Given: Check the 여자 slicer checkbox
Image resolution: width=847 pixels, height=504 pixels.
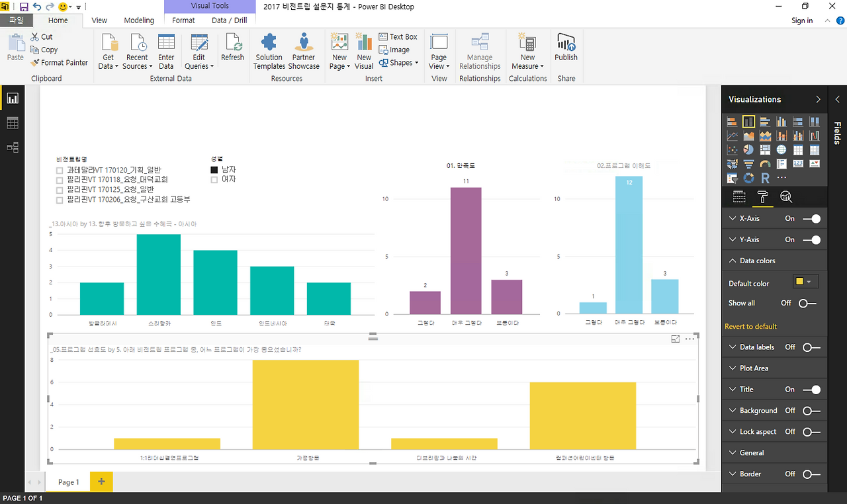Looking at the screenshot, I should (214, 179).
